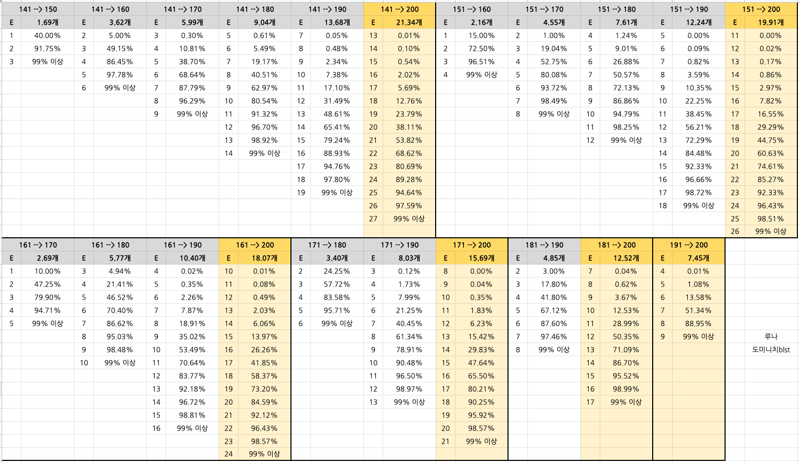Select the '7,45개' cell
The width and height of the screenshot is (800, 463).
click(698, 258)
